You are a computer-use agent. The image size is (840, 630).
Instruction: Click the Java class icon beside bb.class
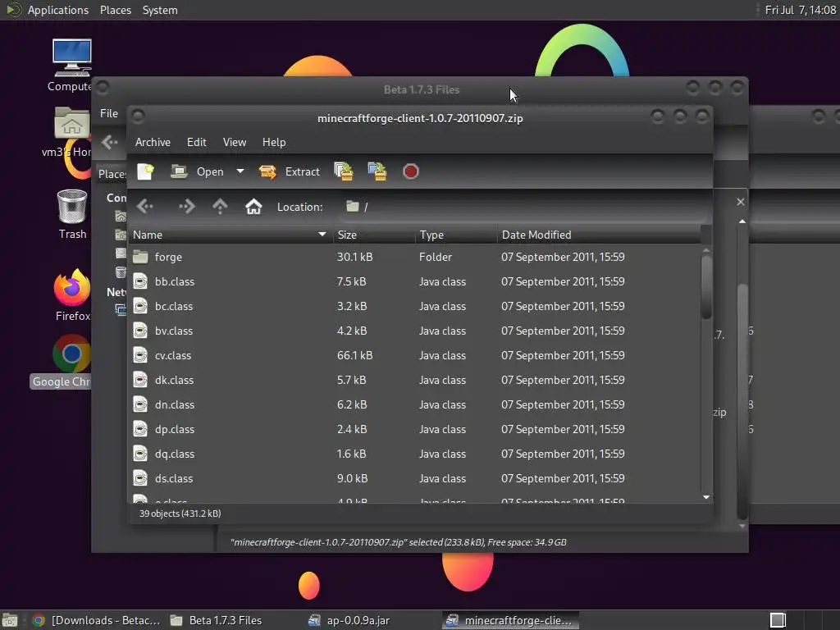(140, 282)
